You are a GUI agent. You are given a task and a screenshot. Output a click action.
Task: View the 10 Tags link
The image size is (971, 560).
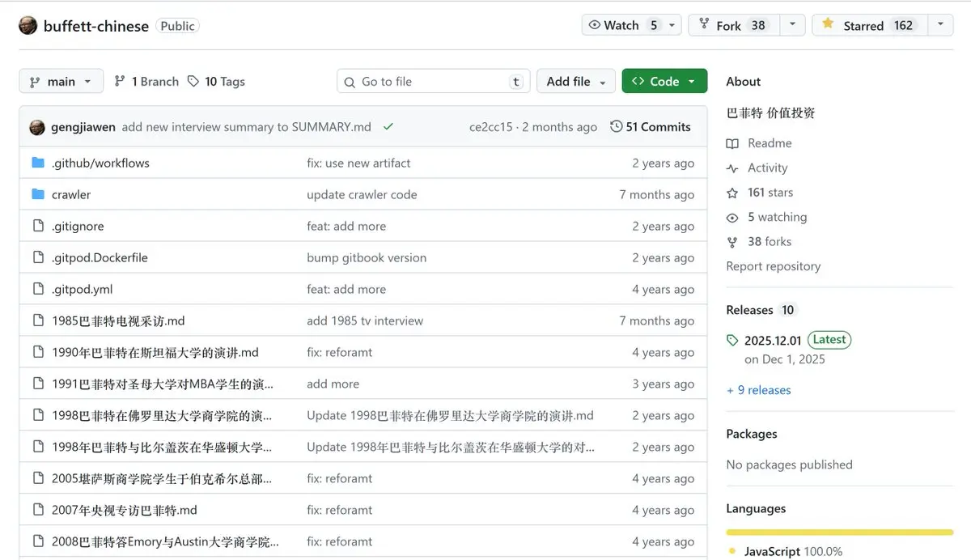point(216,82)
